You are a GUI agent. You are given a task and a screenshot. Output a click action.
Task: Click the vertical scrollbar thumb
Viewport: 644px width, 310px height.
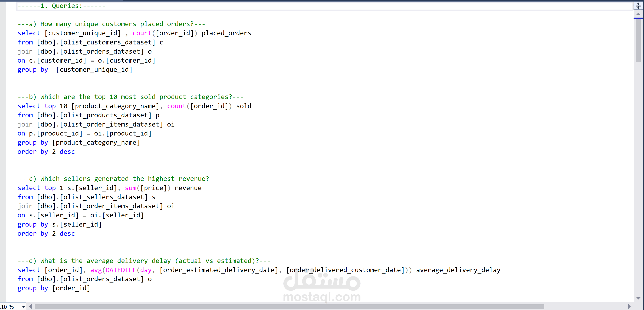point(638,40)
